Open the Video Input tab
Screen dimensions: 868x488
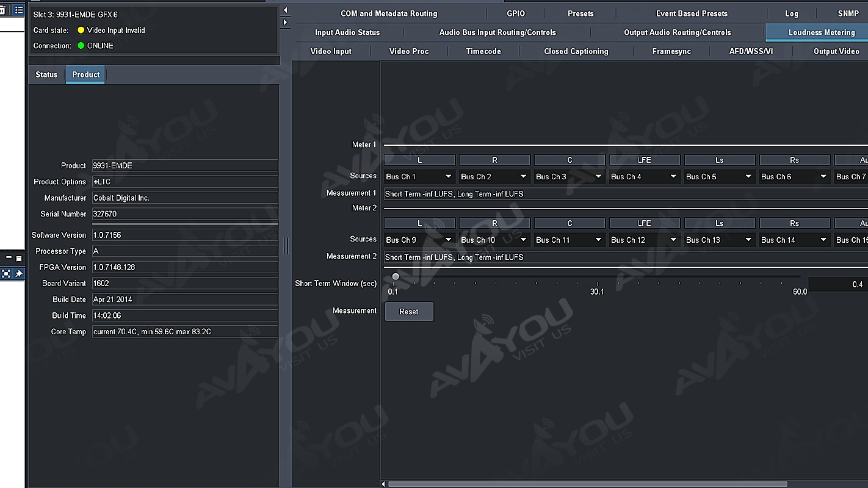pyautogui.click(x=331, y=51)
